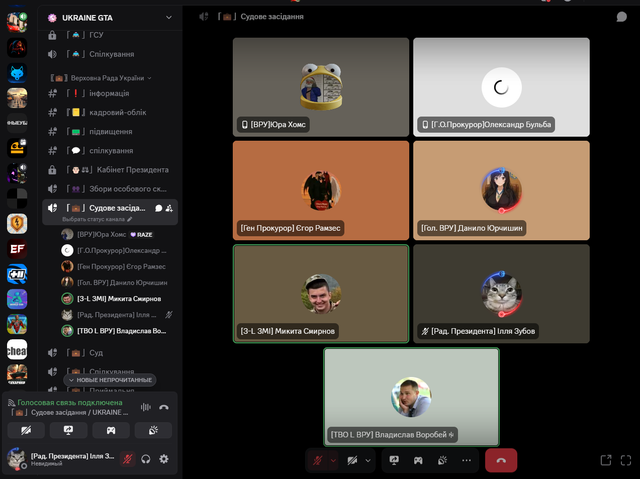Open the chea server icon
Image resolution: width=640 pixels, height=479 pixels.
click(17, 350)
